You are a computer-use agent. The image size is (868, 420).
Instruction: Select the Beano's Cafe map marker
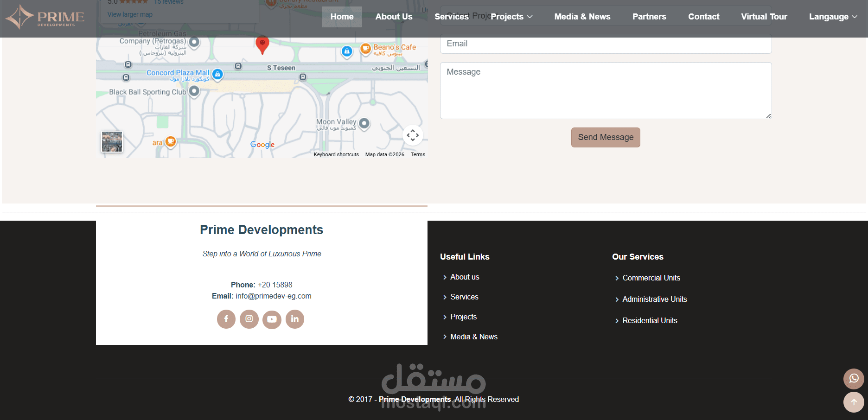[x=366, y=48]
